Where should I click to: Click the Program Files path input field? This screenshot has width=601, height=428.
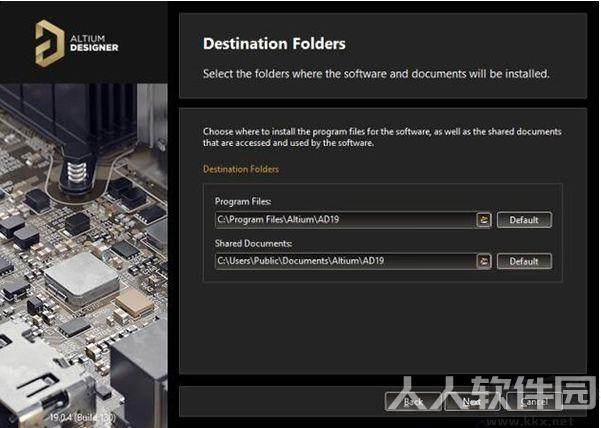click(x=345, y=220)
